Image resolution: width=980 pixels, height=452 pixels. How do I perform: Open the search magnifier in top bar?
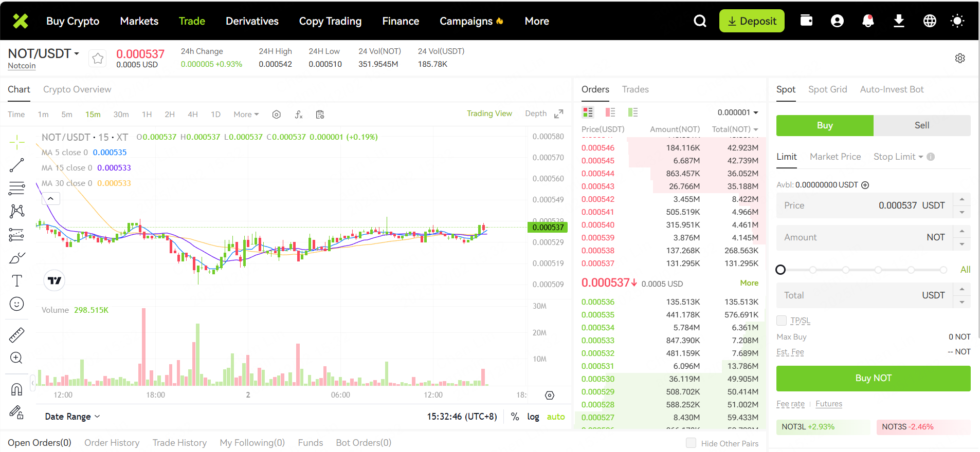(x=700, y=21)
